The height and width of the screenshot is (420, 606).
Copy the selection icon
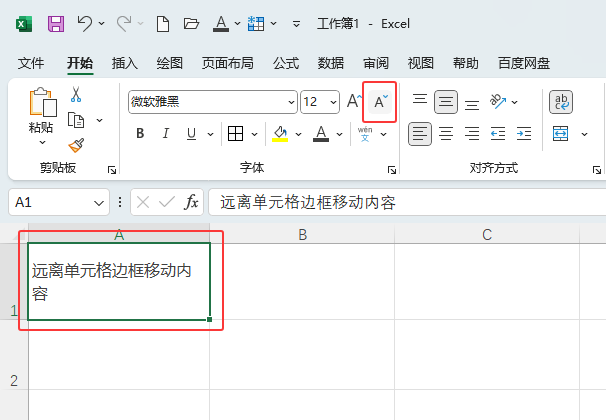tap(76, 120)
